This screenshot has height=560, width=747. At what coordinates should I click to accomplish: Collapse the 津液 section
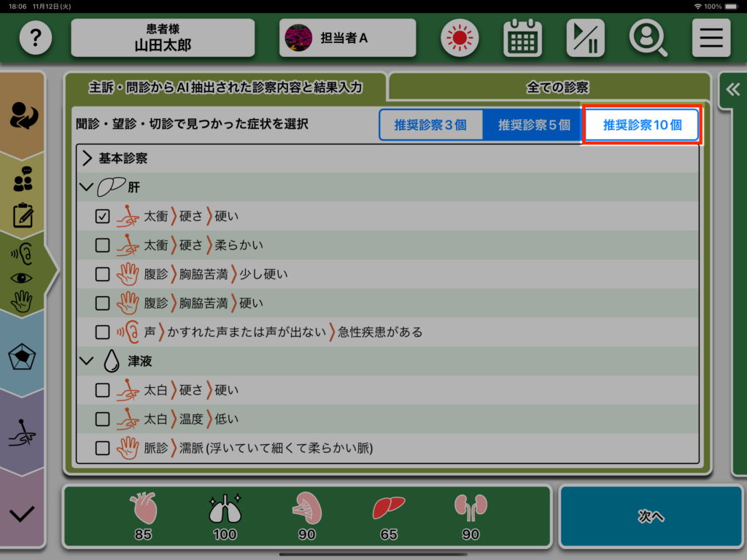88,361
